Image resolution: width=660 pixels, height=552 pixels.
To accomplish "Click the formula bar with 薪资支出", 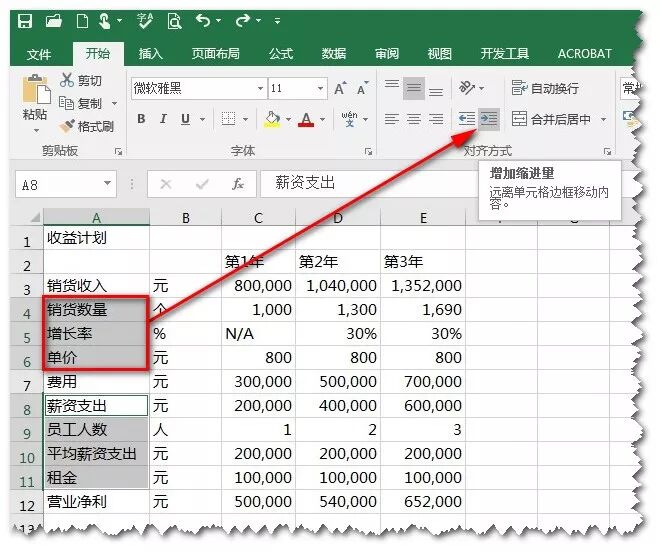I will (369, 183).
